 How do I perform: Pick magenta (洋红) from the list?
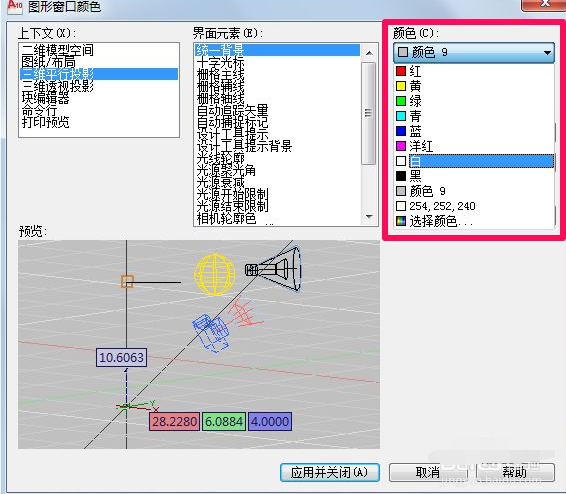tap(474, 146)
